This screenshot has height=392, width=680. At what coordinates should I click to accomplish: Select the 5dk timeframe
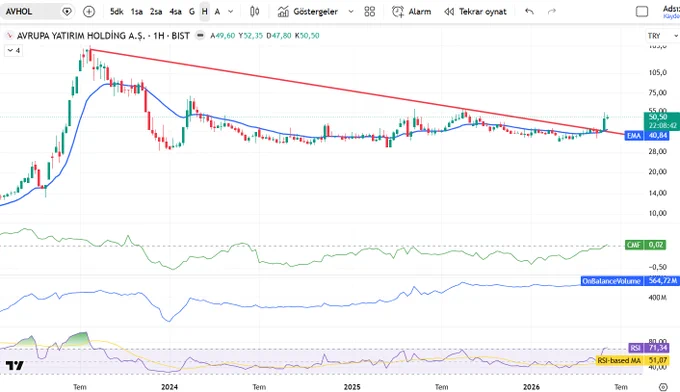click(x=116, y=12)
